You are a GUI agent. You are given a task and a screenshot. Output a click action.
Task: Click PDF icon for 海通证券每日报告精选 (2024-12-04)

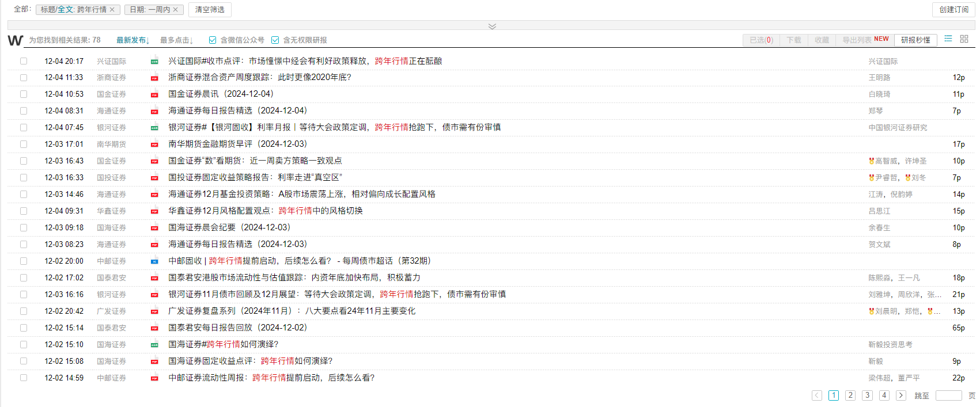[154, 111]
